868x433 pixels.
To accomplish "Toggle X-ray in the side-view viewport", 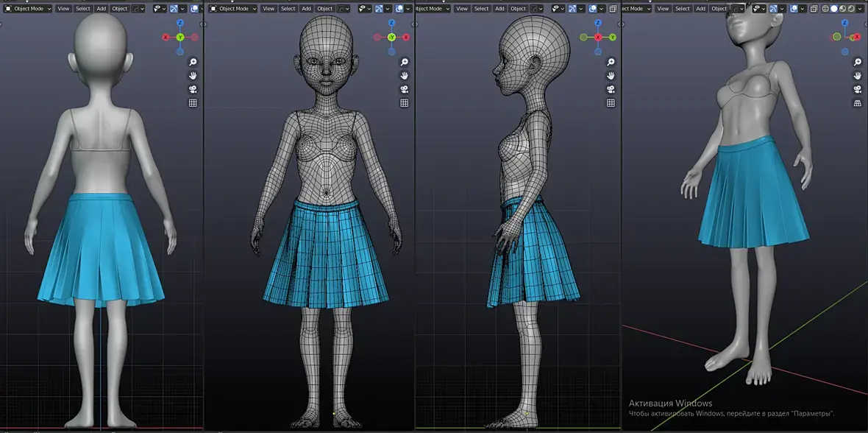I will click(613, 8).
